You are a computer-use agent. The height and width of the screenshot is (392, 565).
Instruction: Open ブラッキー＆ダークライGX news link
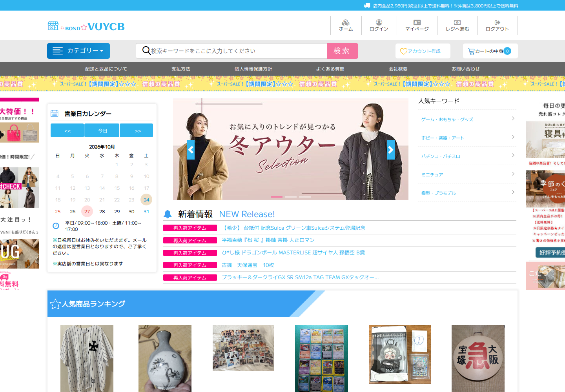point(300,278)
